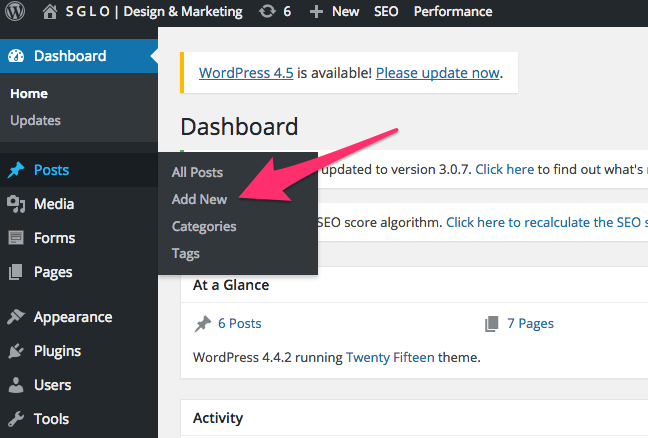
Task: Click the Dashboard page heading
Action: pos(239,126)
